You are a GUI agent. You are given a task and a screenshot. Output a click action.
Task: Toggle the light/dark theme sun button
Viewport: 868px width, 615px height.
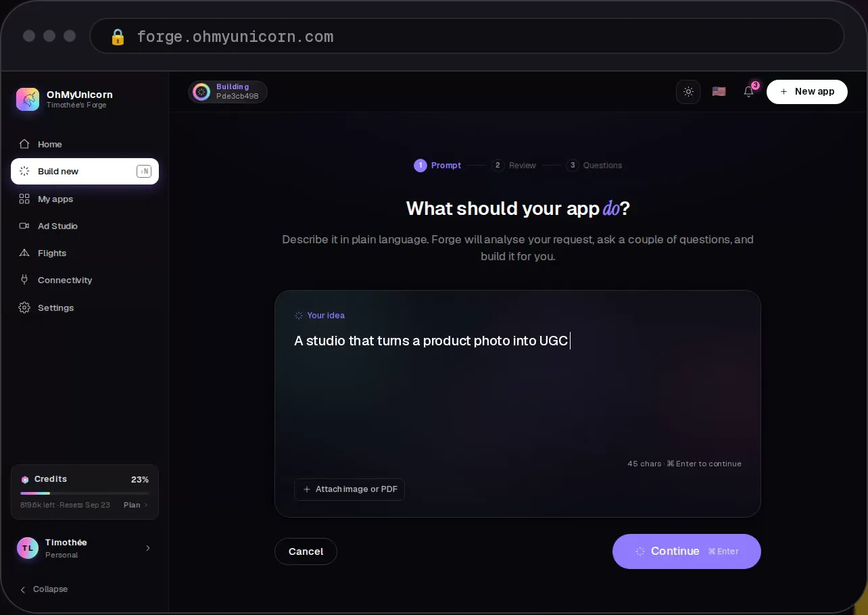(688, 91)
